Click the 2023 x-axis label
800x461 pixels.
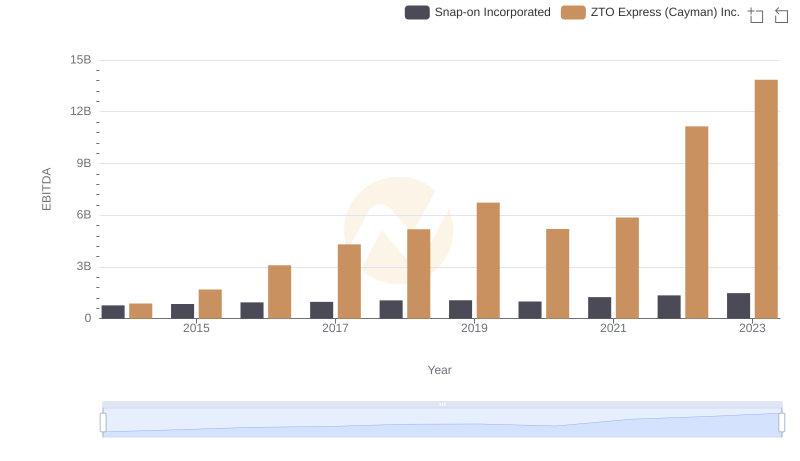tap(752, 328)
